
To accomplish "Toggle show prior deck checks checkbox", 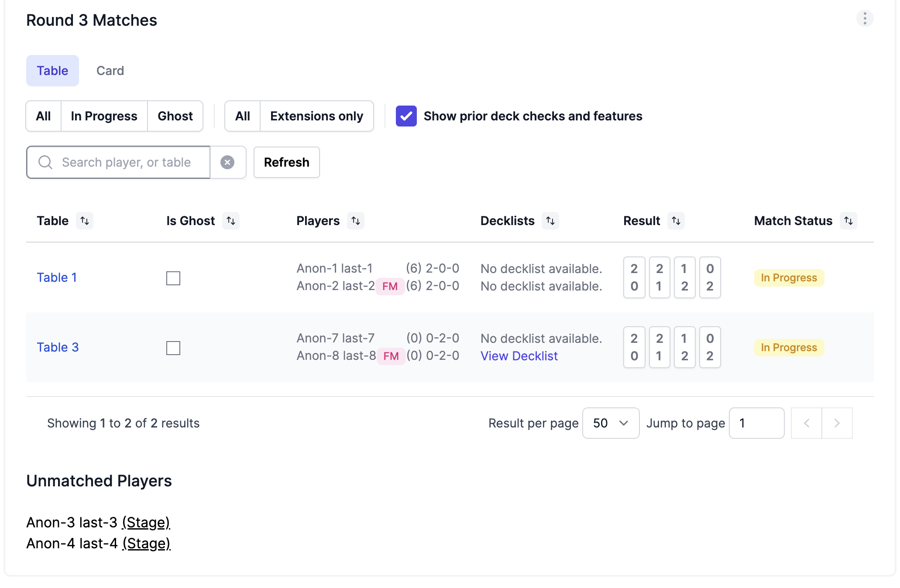I will tap(406, 116).
